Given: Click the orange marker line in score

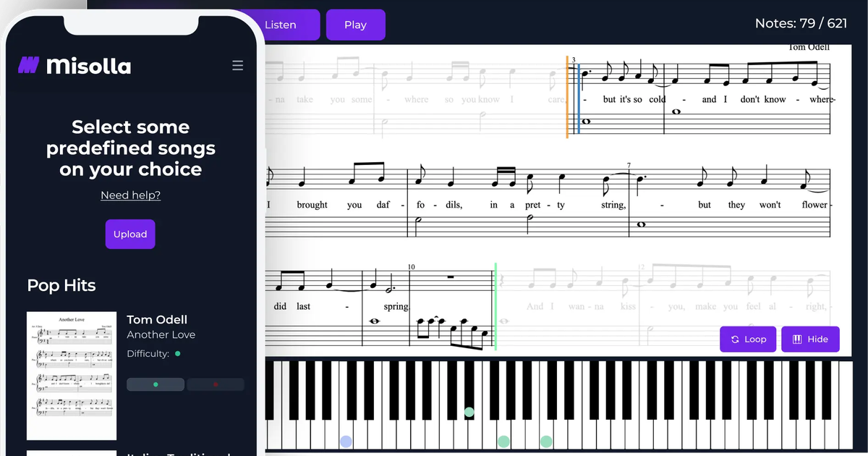Looking at the screenshot, I should click(568, 97).
